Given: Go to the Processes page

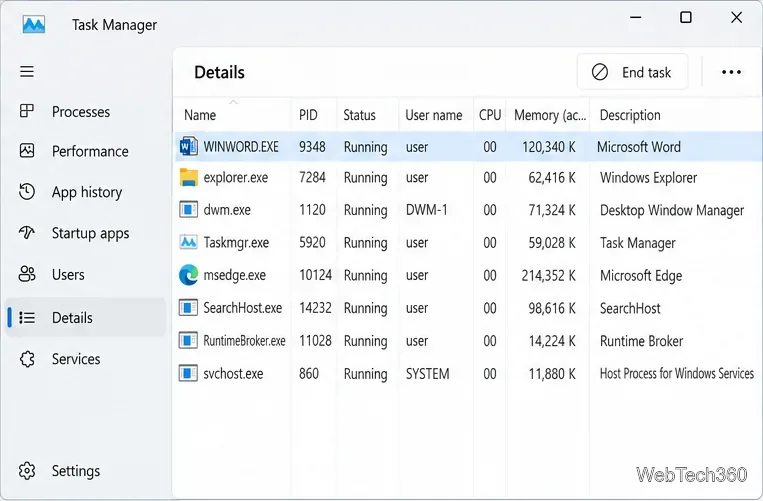Looking at the screenshot, I should coord(81,111).
